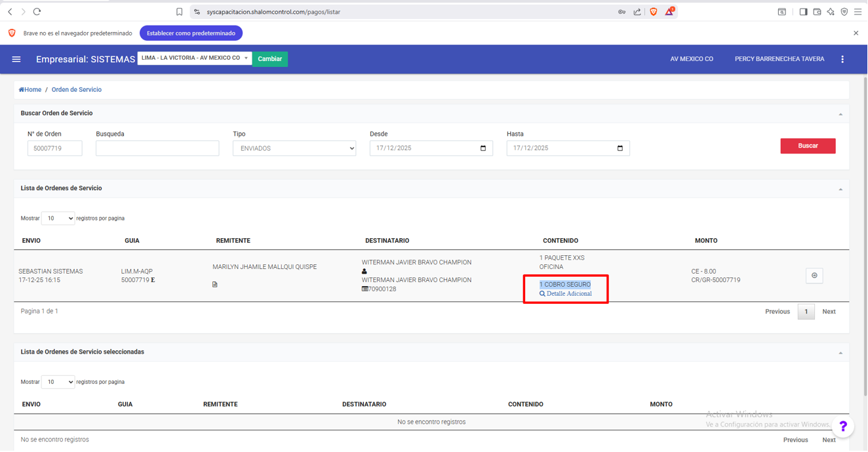Viewport: 868px width, 452px height.
Task: Click the vertical three-dot options icon
Action: point(842,59)
